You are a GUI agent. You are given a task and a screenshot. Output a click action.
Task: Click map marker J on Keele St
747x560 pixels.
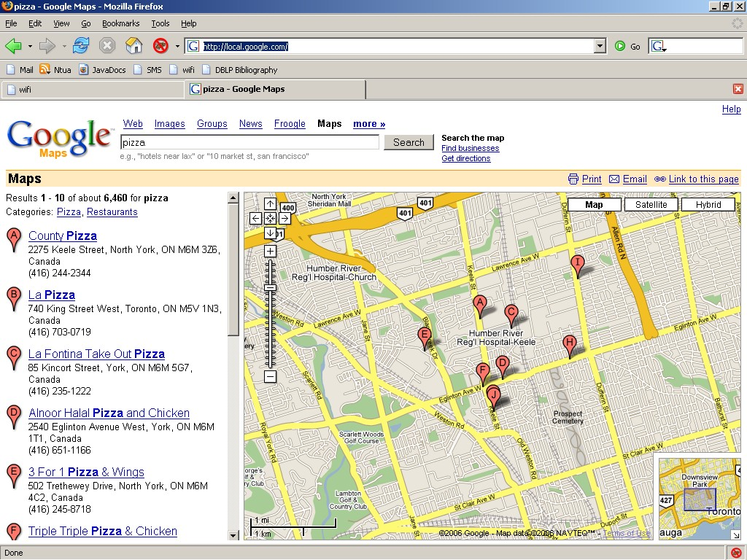point(494,397)
